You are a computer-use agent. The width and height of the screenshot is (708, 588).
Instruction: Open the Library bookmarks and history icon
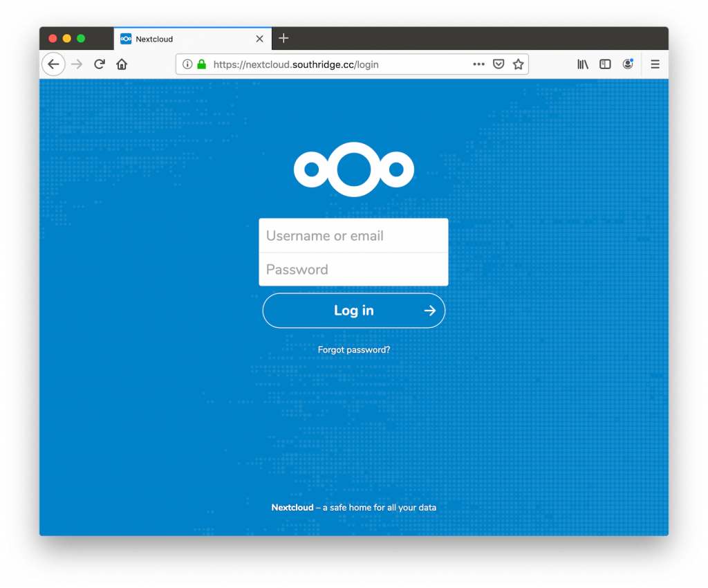click(x=583, y=64)
